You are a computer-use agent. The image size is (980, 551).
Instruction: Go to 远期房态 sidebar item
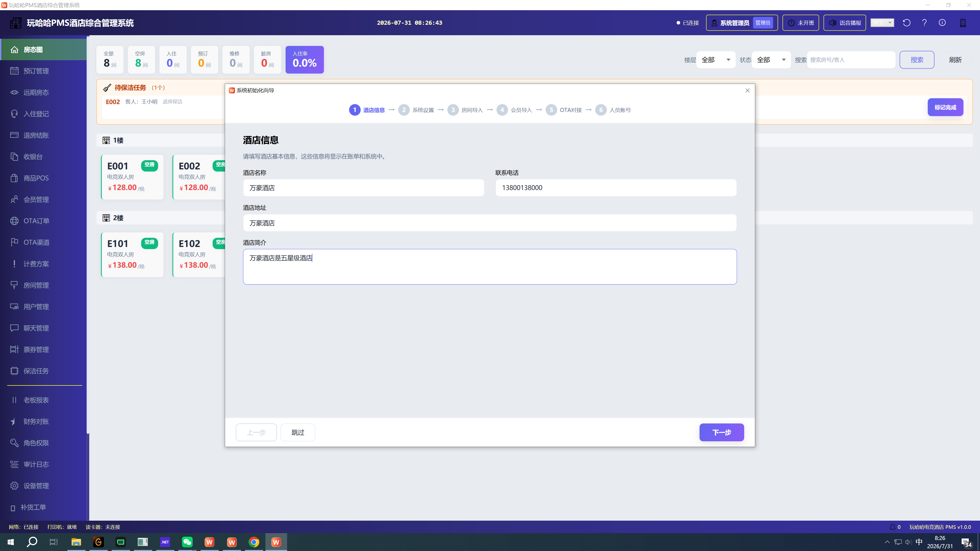tap(43, 92)
